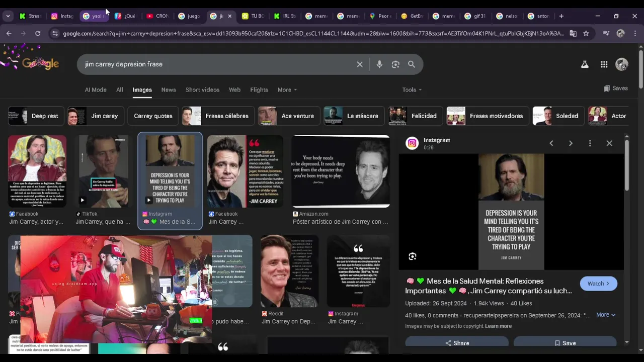Click the Google logo

tap(40, 63)
